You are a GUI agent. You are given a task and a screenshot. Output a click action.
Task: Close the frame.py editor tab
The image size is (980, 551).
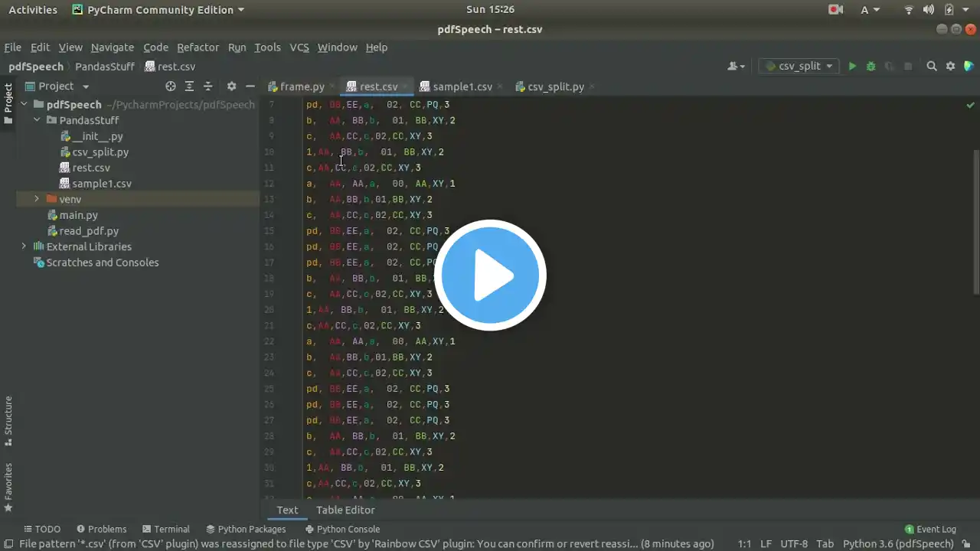click(332, 86)
